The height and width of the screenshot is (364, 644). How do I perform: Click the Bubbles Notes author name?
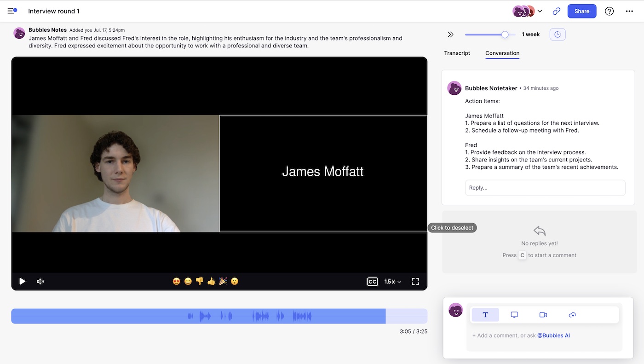pos(47,30)
